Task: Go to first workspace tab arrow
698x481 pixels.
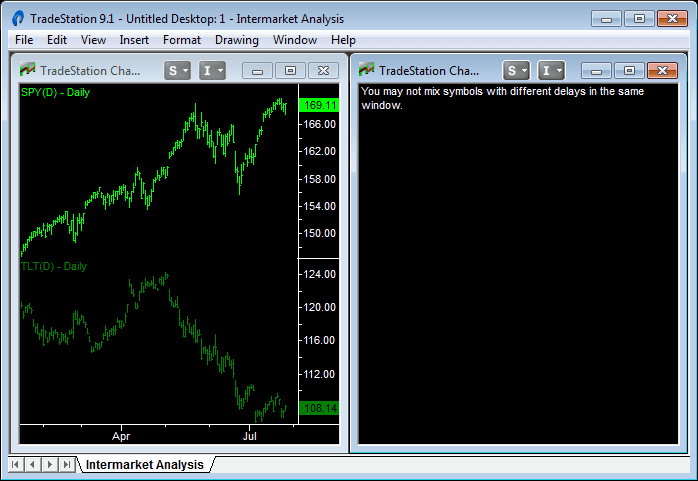Action: tap(15, 465)
